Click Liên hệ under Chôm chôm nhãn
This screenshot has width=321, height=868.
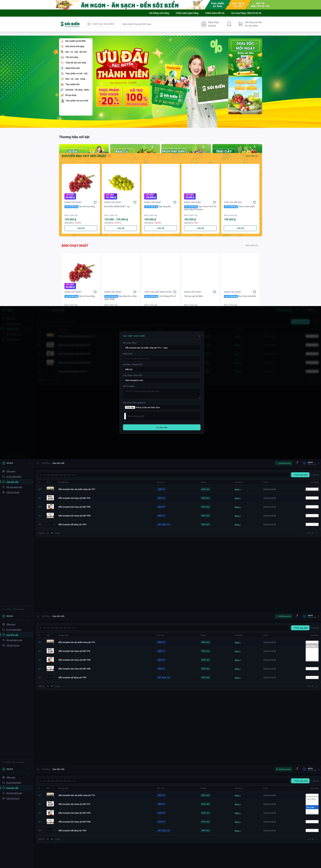click(240, 228)
